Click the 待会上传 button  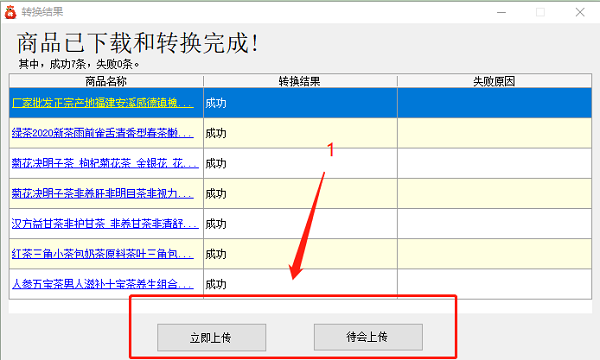[x=368, y=337]
